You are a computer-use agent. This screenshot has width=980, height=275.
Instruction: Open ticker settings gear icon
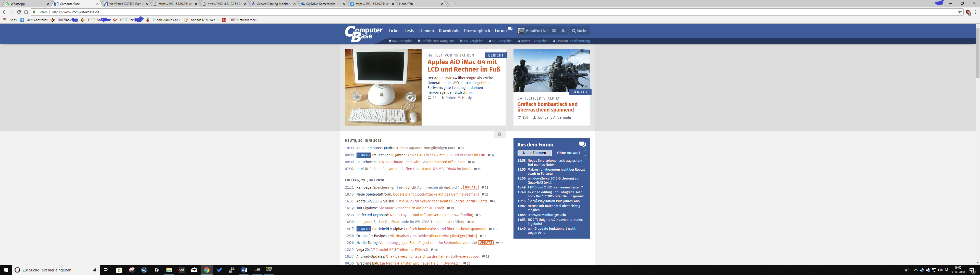pyautogui.click(x=499, y=134)
